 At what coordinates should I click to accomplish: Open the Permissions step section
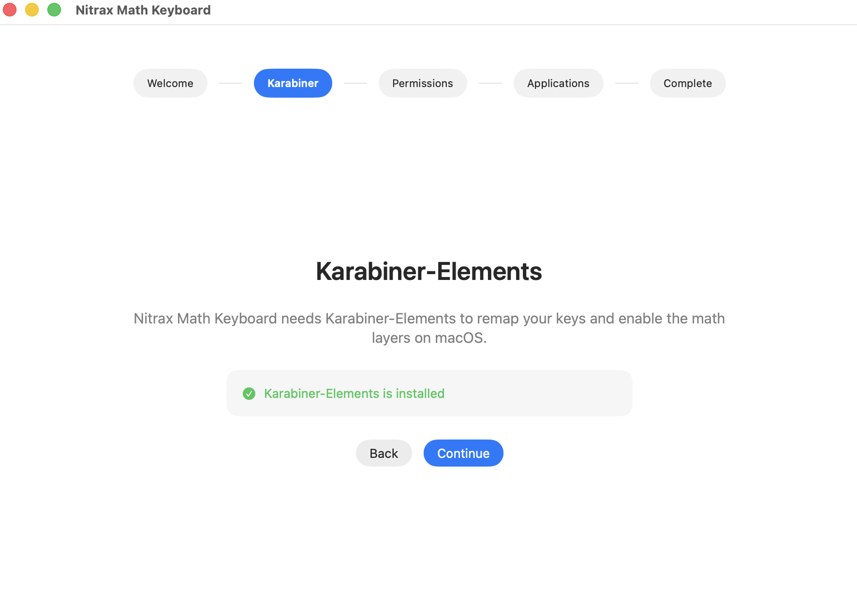[x=422, y=83]
